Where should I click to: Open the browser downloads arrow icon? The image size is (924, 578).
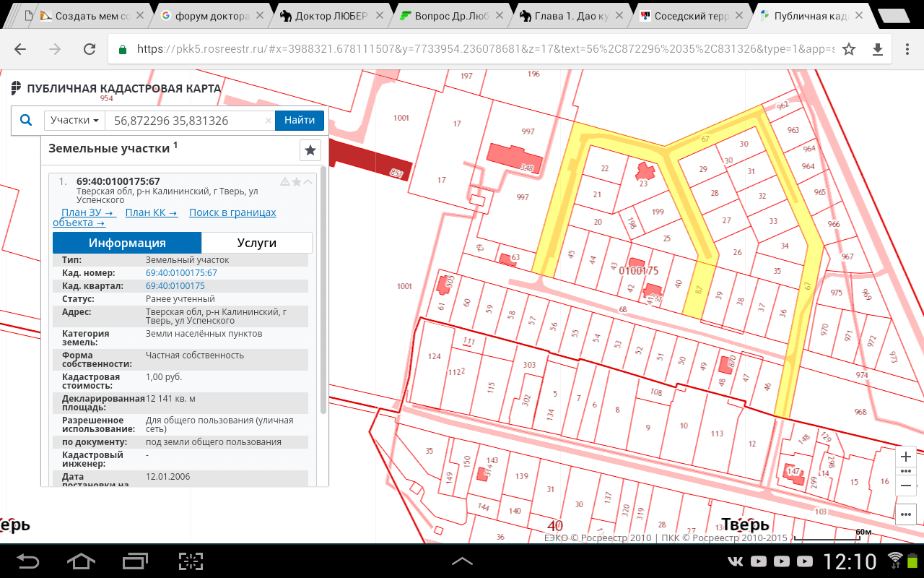pyautogui.click(x=878, y=49)
